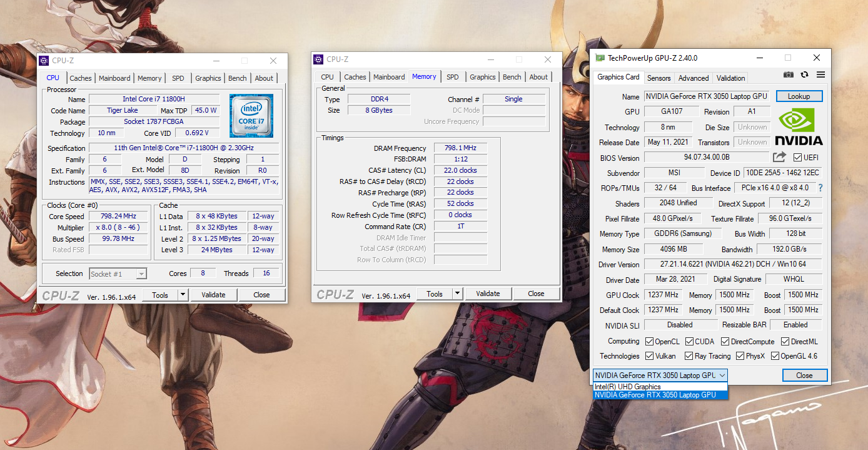This screenshot has width=868, height=450.
Task: Click CPU-Z icon in Memory window title bar
Action: (318, 59)
